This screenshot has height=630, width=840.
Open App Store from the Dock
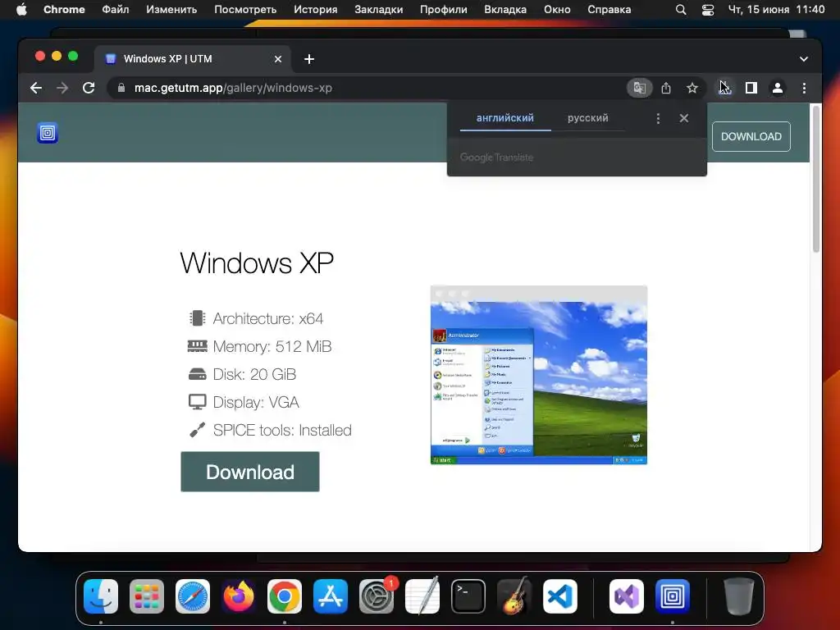[331, 596]
